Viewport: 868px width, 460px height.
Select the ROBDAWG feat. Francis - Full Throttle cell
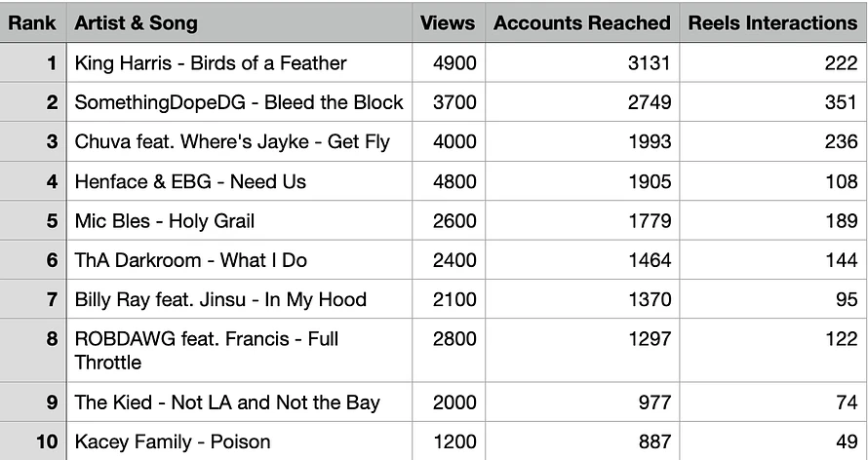(239, 350)
